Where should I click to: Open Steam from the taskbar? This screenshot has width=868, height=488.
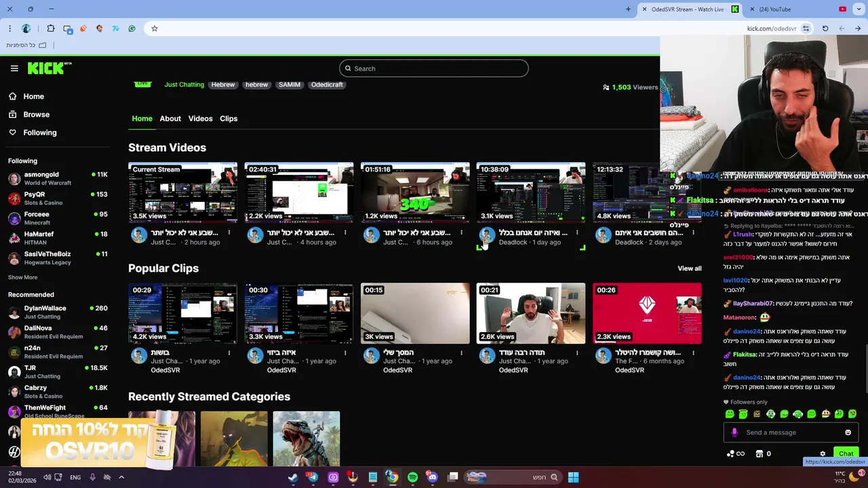click(293, 477)
